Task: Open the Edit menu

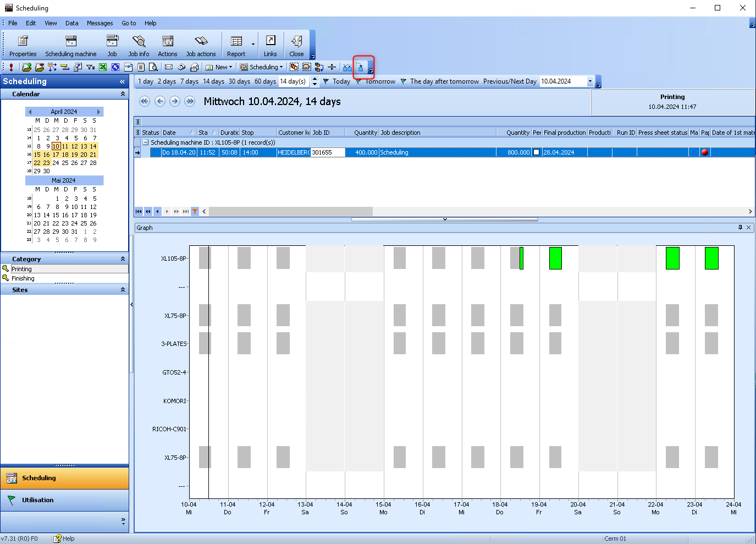Action: click(31, 23)
